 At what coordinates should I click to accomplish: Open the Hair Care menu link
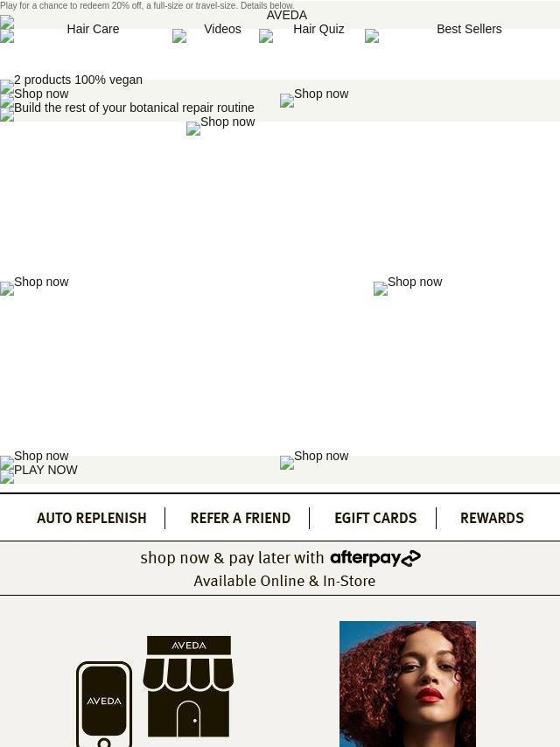coord(93,29)
